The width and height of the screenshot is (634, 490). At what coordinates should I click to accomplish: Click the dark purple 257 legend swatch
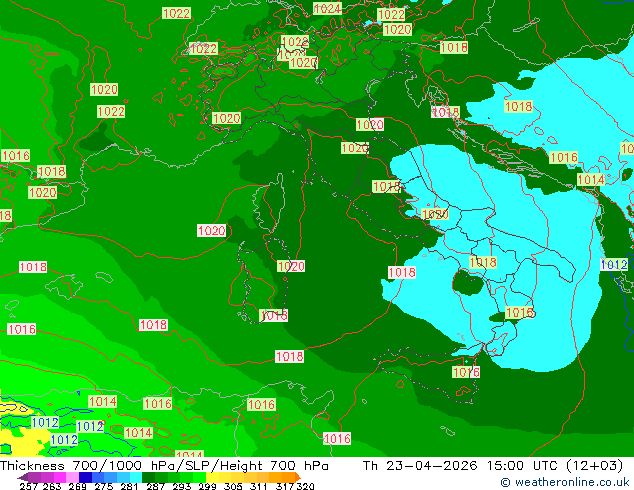click(x=23, y=477)
